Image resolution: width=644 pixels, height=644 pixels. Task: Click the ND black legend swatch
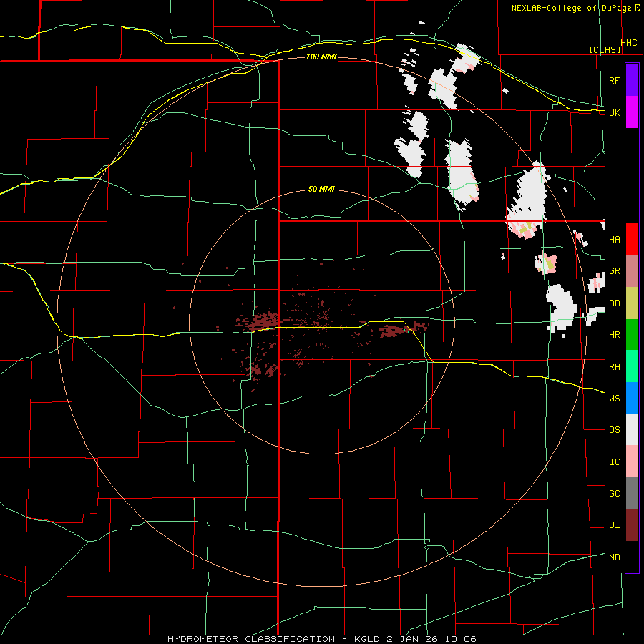tap(632, 557)
